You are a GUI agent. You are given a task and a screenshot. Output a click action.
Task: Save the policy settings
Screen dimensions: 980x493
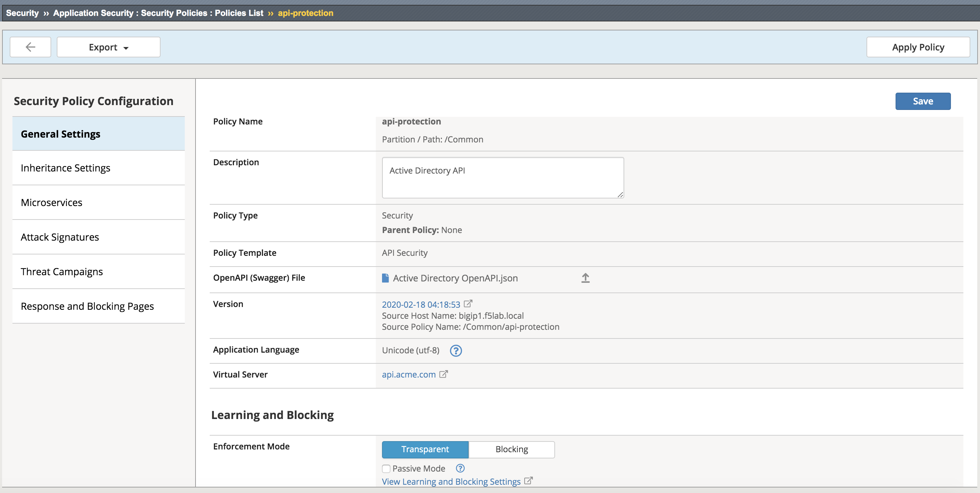[x=923, y=101]
